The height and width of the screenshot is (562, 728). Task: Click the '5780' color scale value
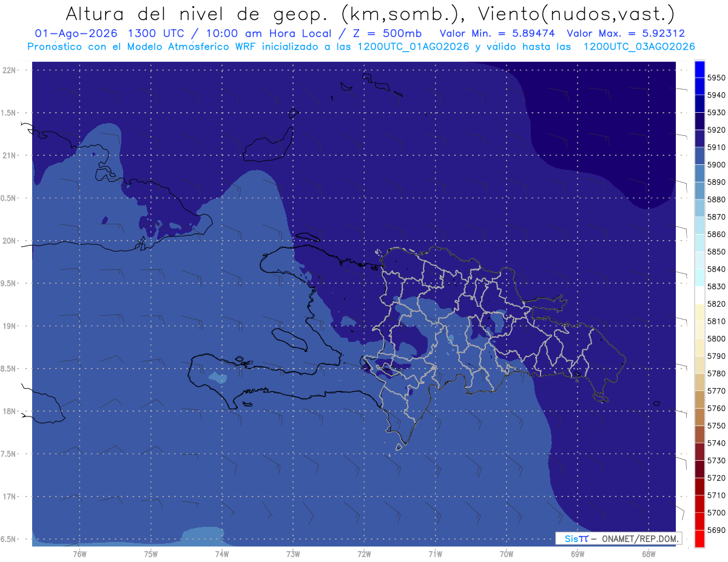716,373
